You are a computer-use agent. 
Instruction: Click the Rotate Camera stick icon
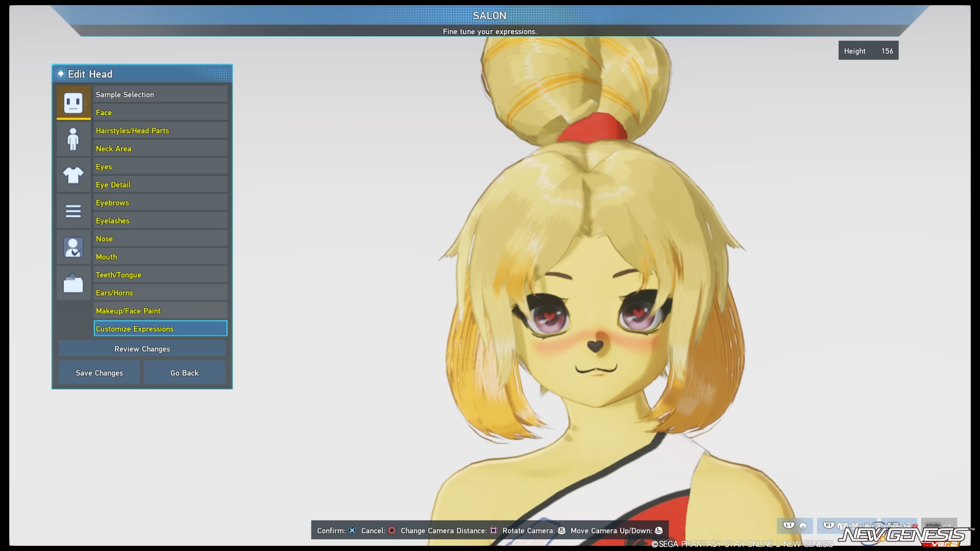coord(561,531)
